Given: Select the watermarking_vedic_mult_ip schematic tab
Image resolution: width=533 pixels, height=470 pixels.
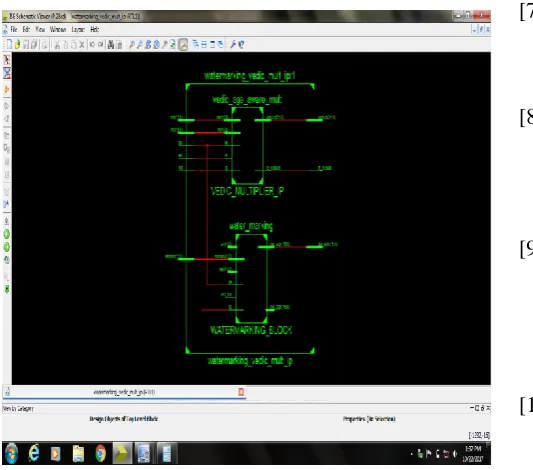Looking at the screenshot, I should (124, 392).
